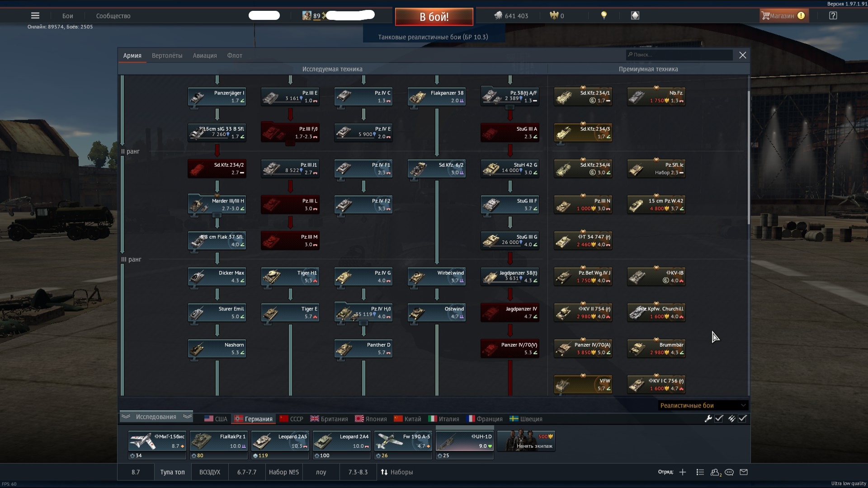
Task: Toggle the first auto-repair checkbox
Action: point(719,418)
